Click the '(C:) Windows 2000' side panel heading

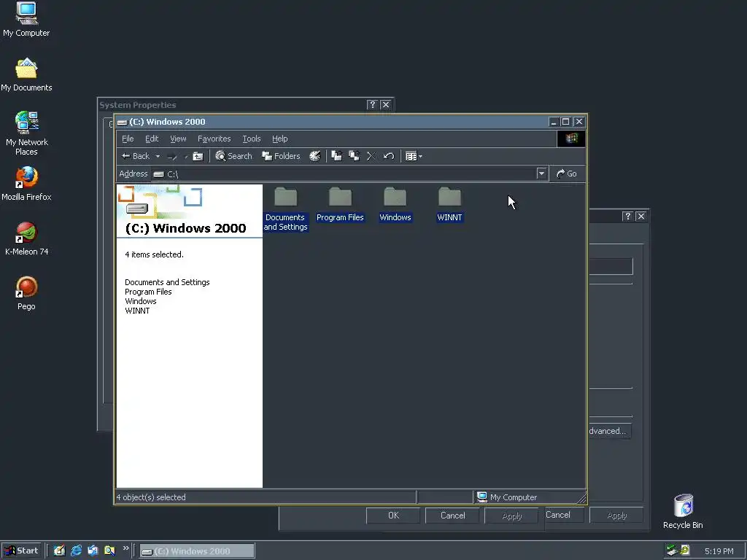click(186, 228)
